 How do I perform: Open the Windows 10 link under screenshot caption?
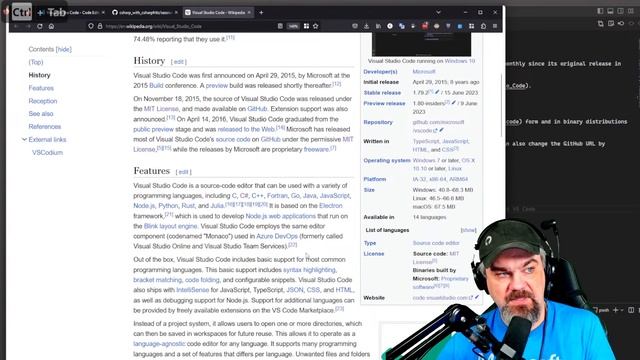(x=460, y=61)
